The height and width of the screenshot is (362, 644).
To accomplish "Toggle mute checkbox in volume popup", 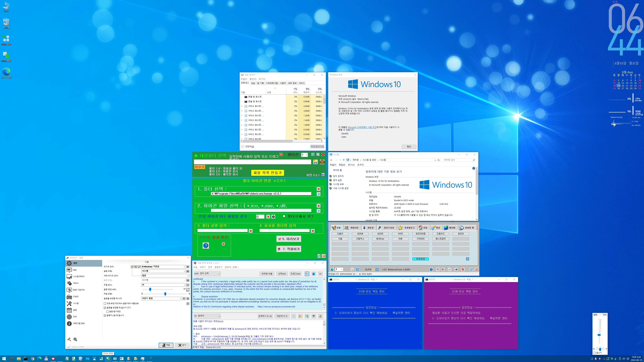I will 595,353.
